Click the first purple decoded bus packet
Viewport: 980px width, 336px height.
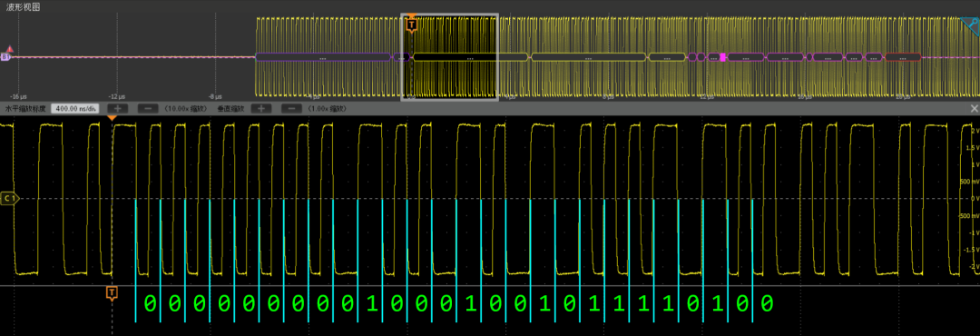tap(322, 57)
